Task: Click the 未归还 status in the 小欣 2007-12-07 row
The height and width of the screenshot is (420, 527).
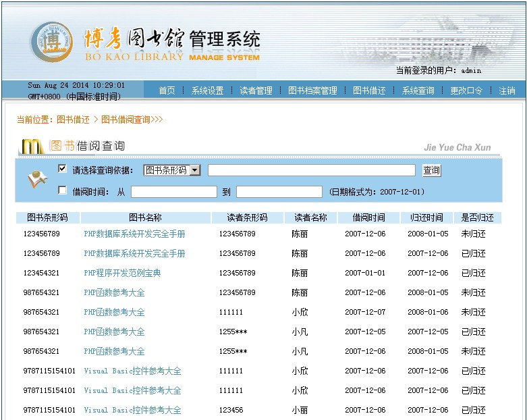Action: tap(473, 312)
